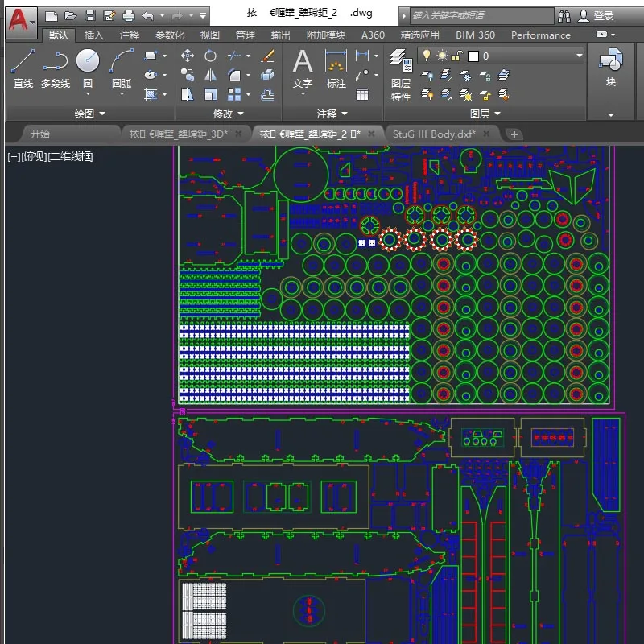Click the Sign In (登录) button
This screenshot has width=644, height=644.
point(603,15)
